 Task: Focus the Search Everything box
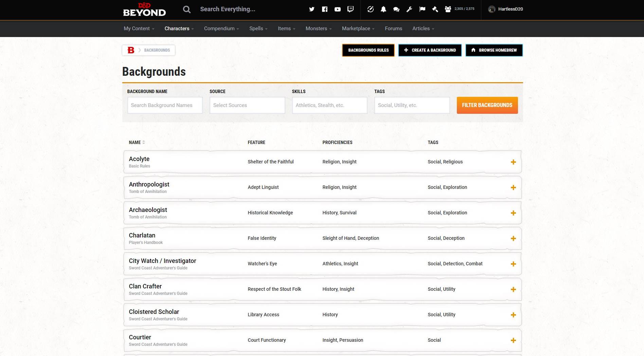coord(228,9)
